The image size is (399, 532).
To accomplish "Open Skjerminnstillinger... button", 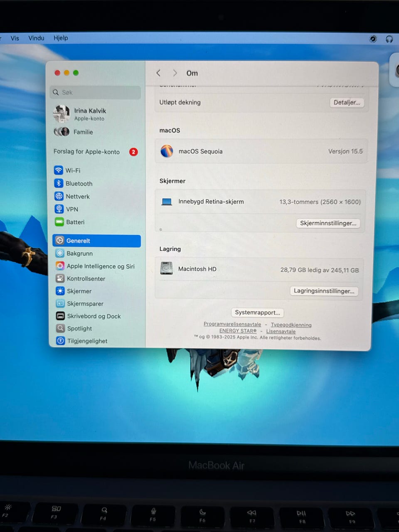I will click(328, 223).
